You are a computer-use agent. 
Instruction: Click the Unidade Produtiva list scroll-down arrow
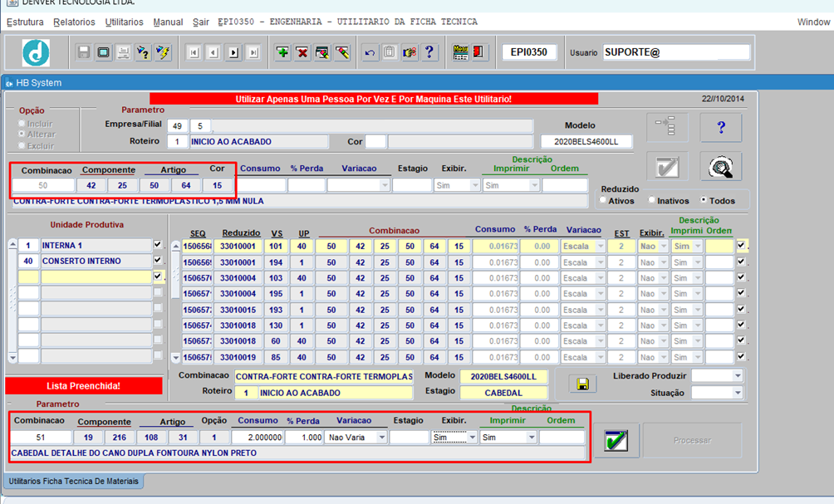click(x=12, y=358)
